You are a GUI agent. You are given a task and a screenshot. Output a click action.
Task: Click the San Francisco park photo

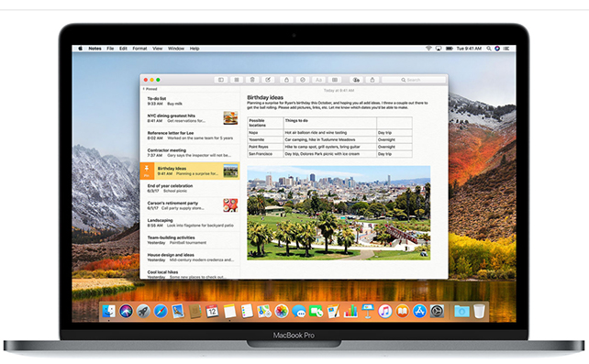point(339,213)
